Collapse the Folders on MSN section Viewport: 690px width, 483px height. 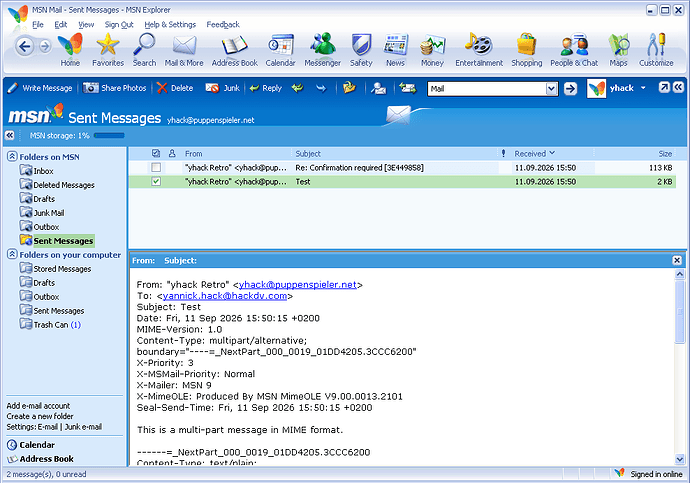12,157
